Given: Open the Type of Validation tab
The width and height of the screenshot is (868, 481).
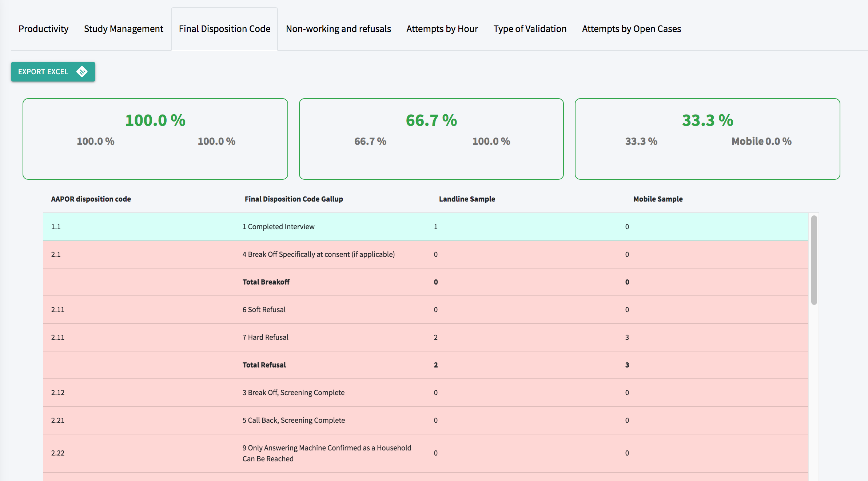Looking at the screenshot, I should click(x=530, y=29).
